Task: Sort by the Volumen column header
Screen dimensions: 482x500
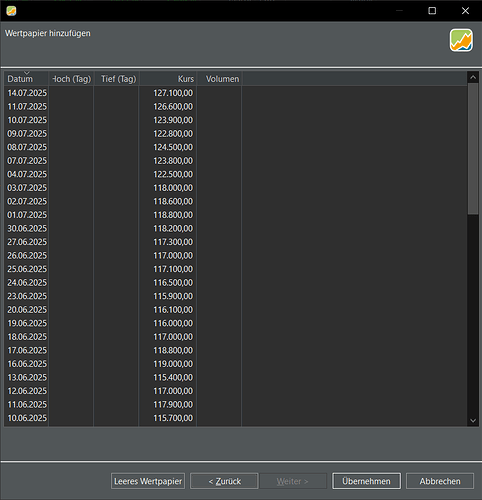Action: [x=219, y=79]
